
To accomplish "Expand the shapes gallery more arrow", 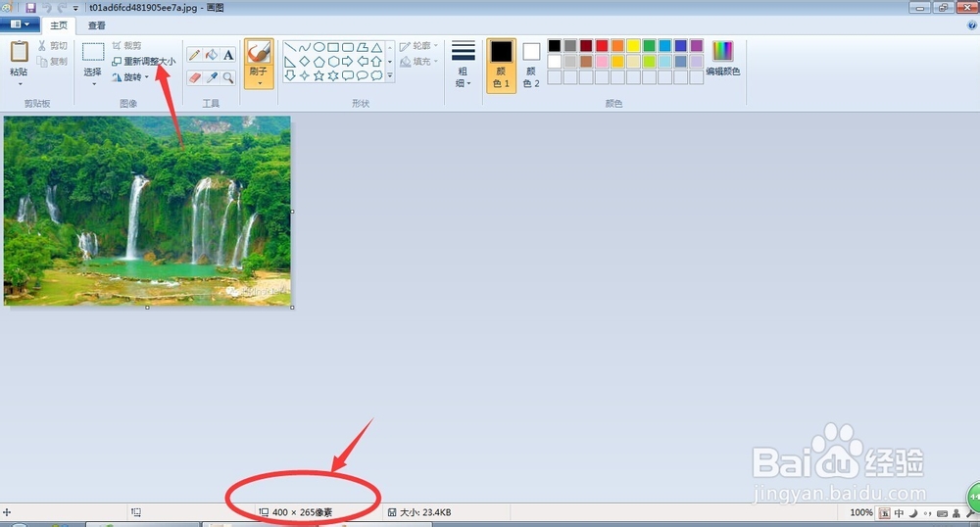I will 390,75.
